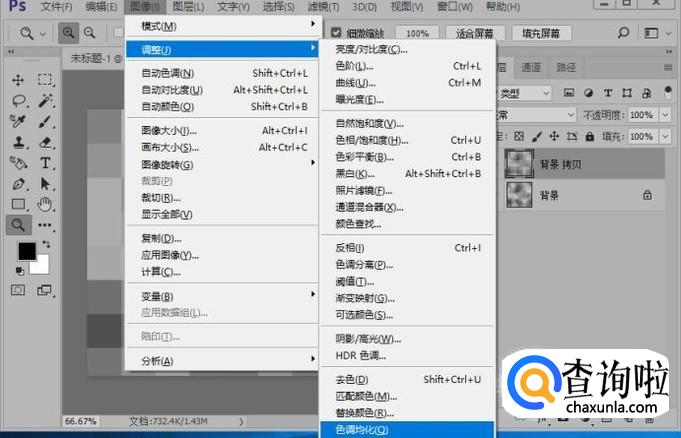Change screen mode icon
The height and width of the screenshot is (438, 681).
[44, 290]
